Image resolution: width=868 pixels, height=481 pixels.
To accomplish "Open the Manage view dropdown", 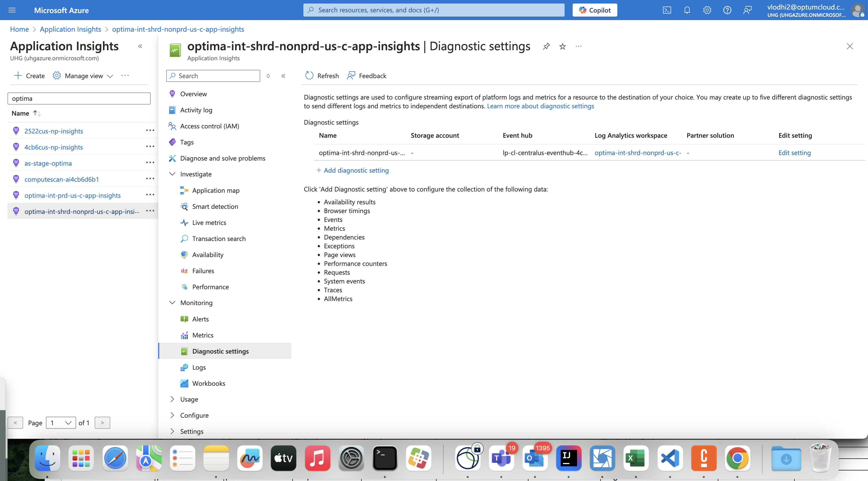I will 83,76.
